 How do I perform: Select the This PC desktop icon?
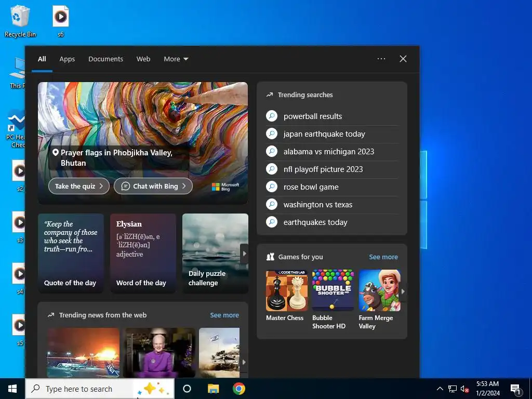(x=18, y=73)
